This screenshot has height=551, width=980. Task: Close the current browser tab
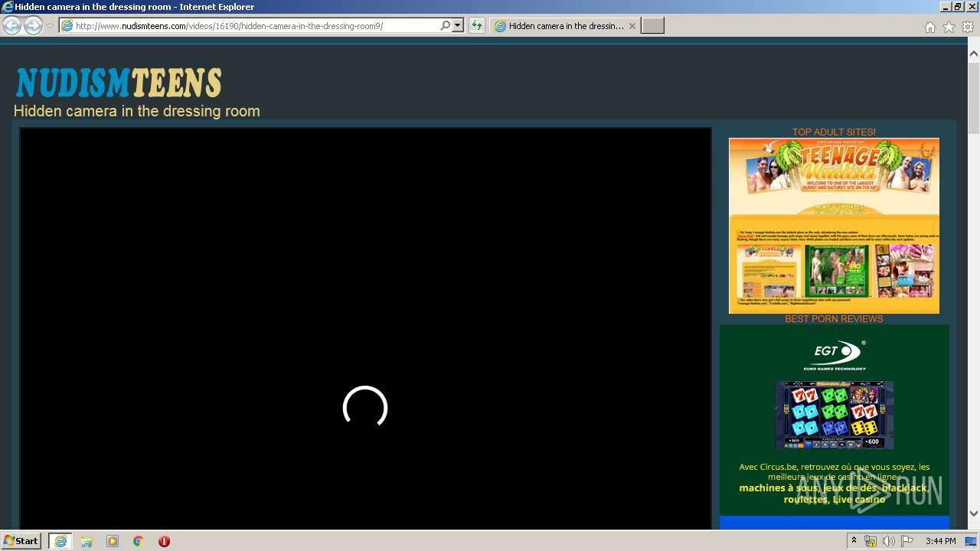(632, 26)
